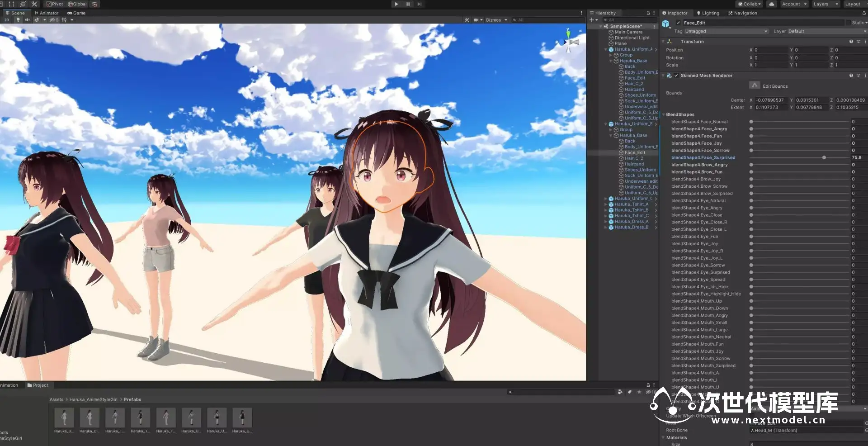Toggle scene audio with the speaker icon
The image size is (868, 446).
[x=27, y=20]
